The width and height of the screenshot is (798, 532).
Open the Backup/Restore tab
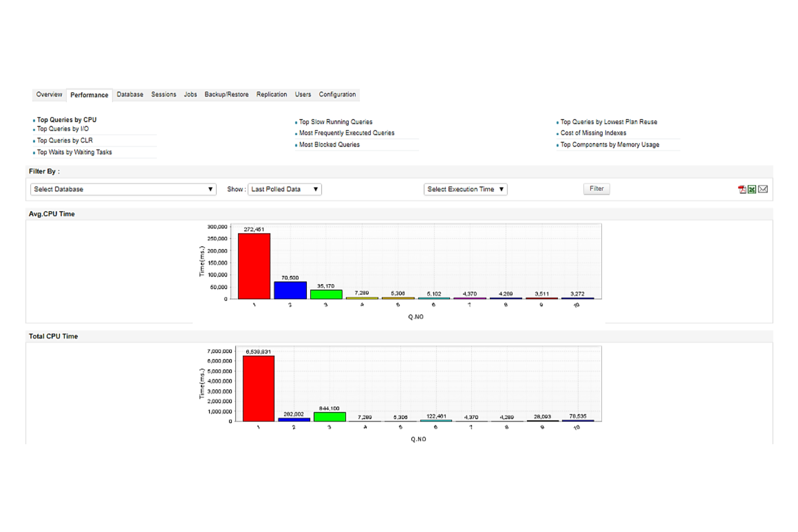pos(226,94)
